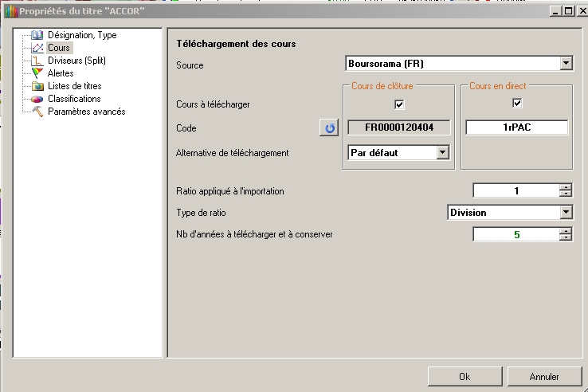Open Paramètres avancés section
This screenshot has width=588, height=392.
tap(86, 112)
